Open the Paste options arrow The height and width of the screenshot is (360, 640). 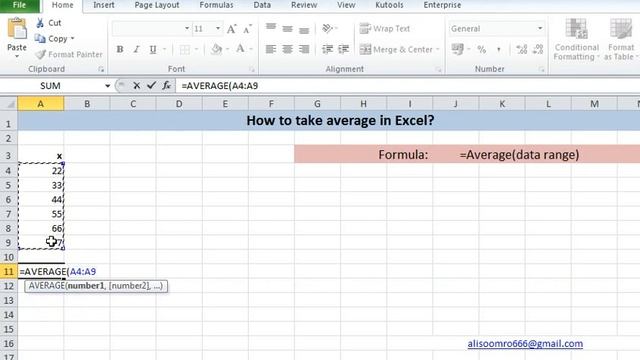pyautogui.click(x=17, y=56)
